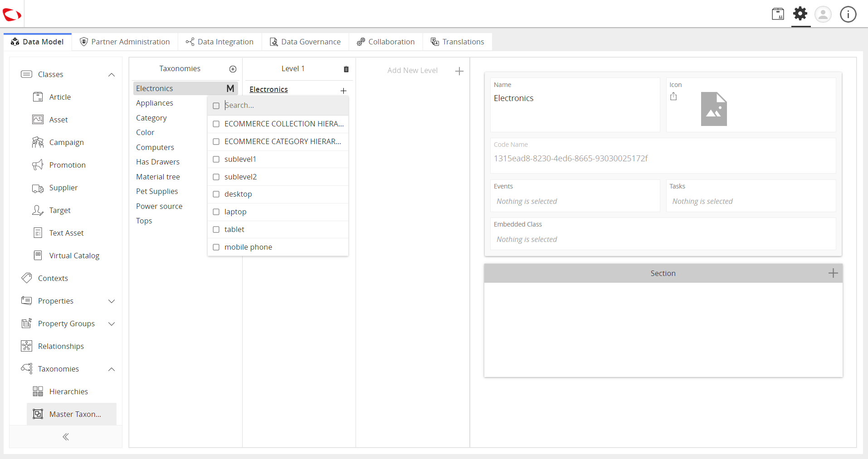Switch to Collaboration tab
868x459 pixels.
coord(386,42)
